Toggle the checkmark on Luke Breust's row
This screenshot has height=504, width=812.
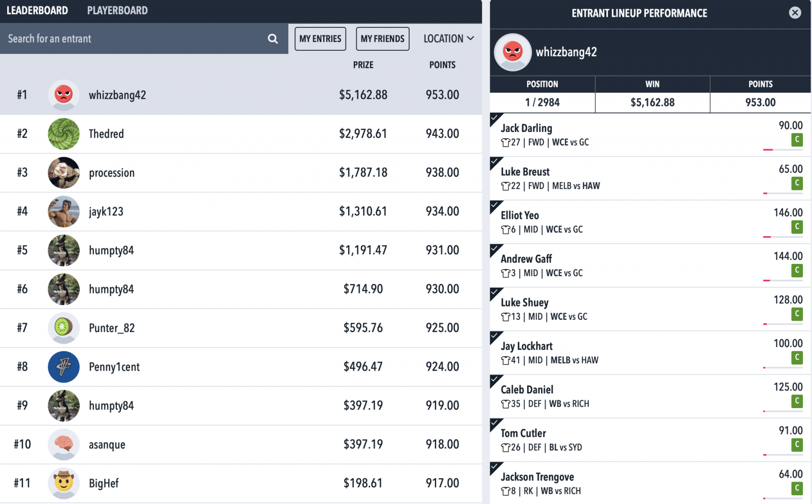[x=495, y=162]
